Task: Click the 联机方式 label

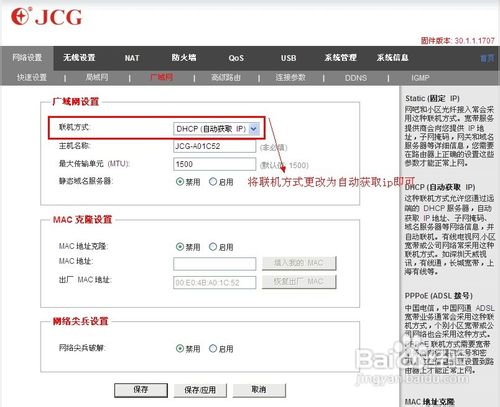Action: [x=74, y=127]
